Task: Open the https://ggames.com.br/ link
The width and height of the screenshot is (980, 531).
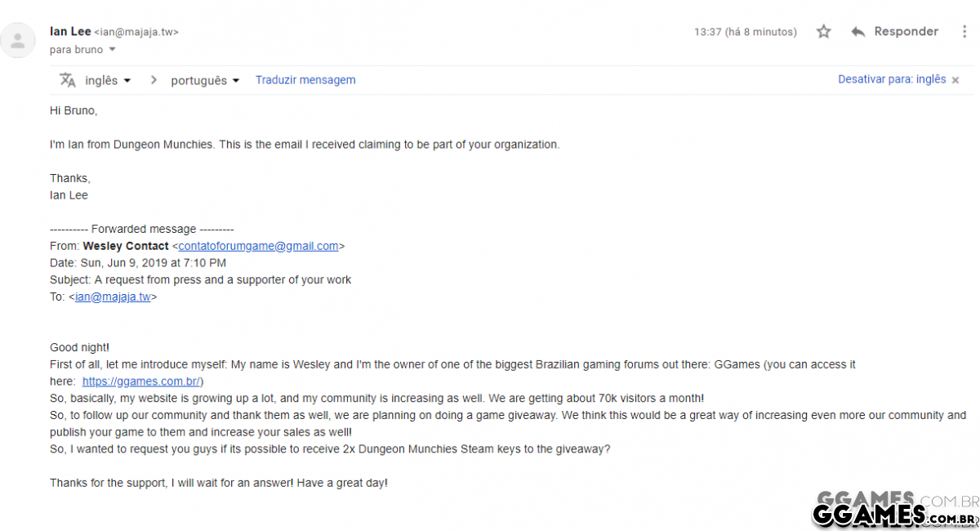Action: click(x=141, y=382)
